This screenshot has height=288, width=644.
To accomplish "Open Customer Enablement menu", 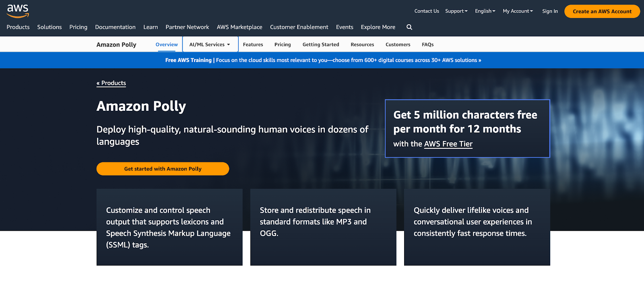I will tap(299, 27).
